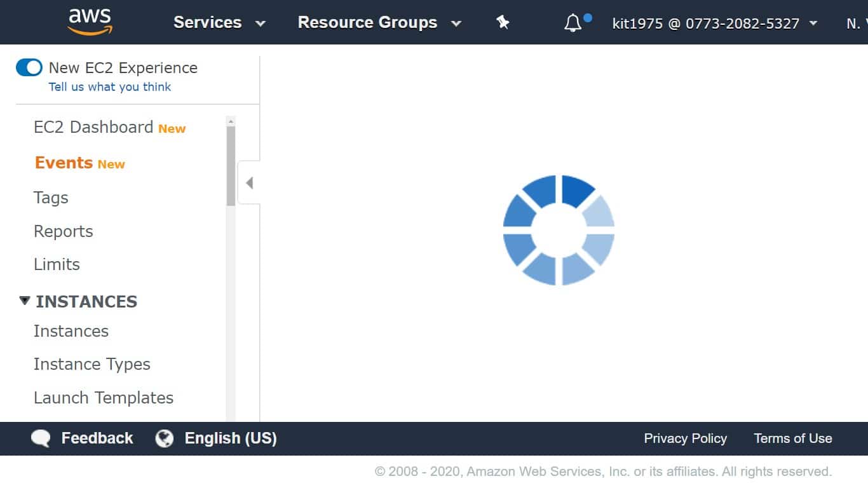Open Instance Types in sidebar
This screenshot has width=868, height=488.
92,364
